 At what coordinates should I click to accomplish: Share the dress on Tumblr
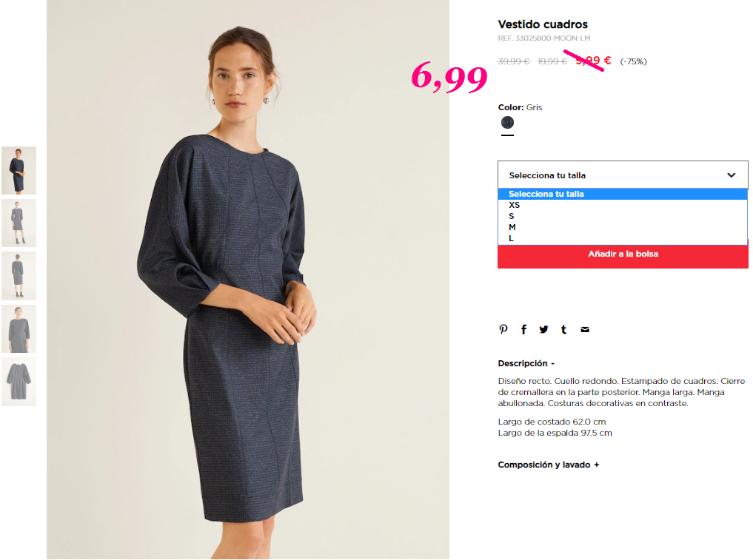tap(563, 329)
